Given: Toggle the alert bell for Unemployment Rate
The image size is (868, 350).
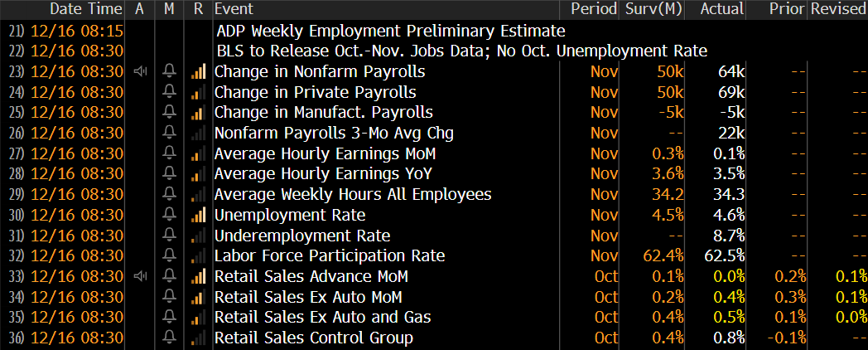Looking at the screenshot, I should coord(170,214).
